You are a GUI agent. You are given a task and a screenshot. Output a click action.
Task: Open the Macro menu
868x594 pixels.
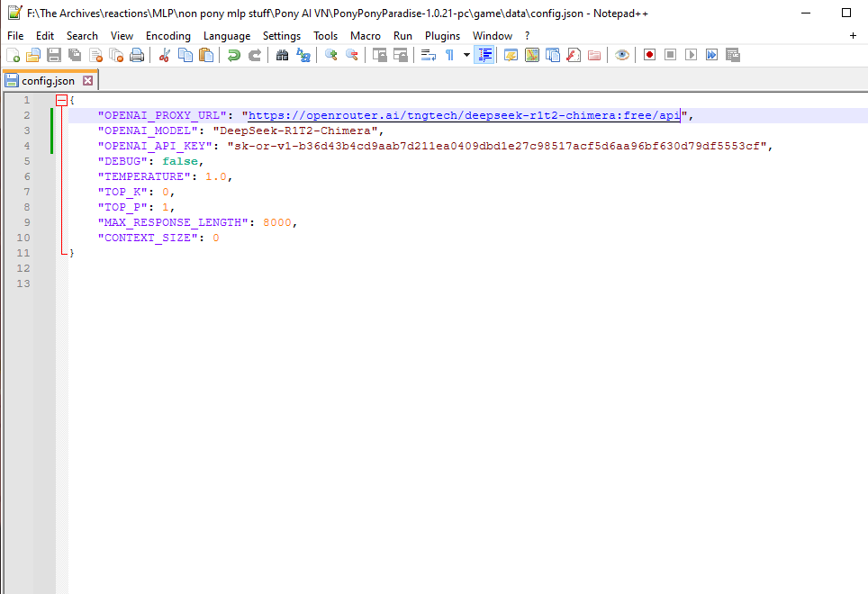[x=366, y=35]
